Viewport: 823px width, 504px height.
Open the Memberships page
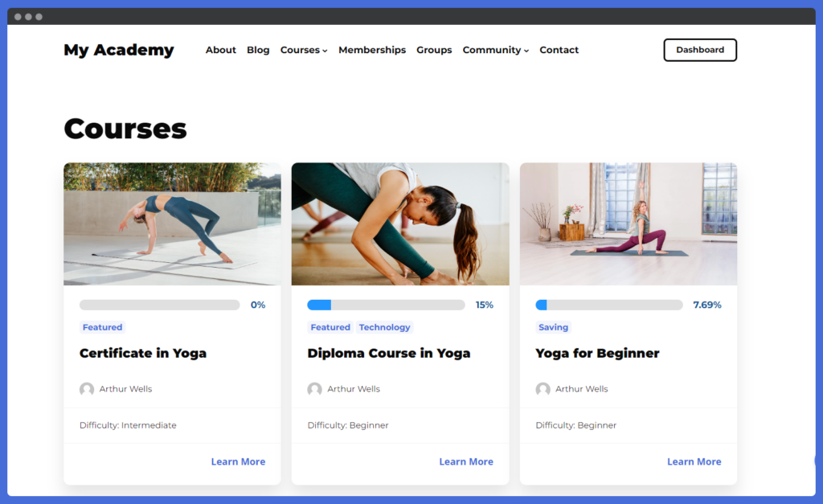372,50
